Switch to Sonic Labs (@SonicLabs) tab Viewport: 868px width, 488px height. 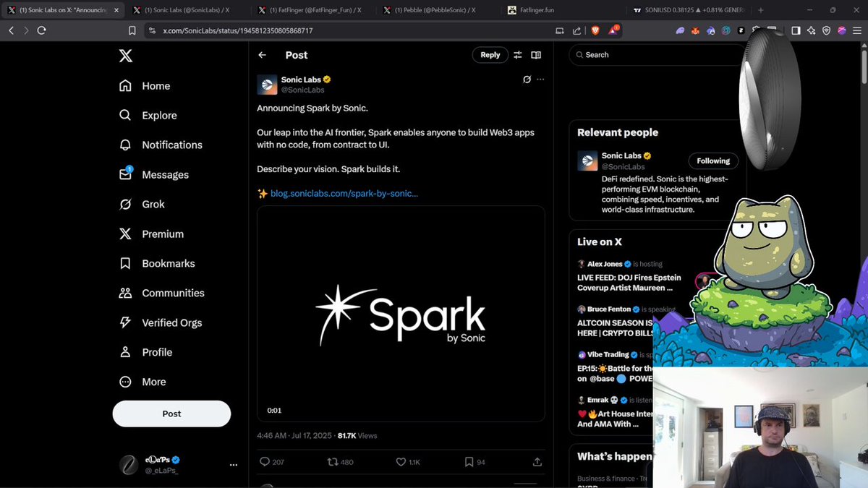click(x=187, y=10)
